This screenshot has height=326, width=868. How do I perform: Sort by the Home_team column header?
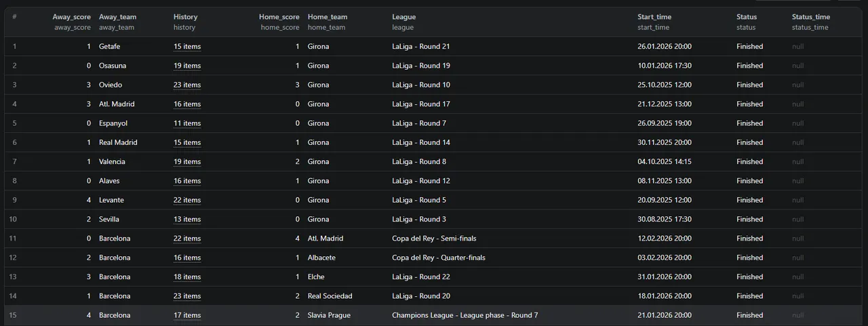click(327, 17)
